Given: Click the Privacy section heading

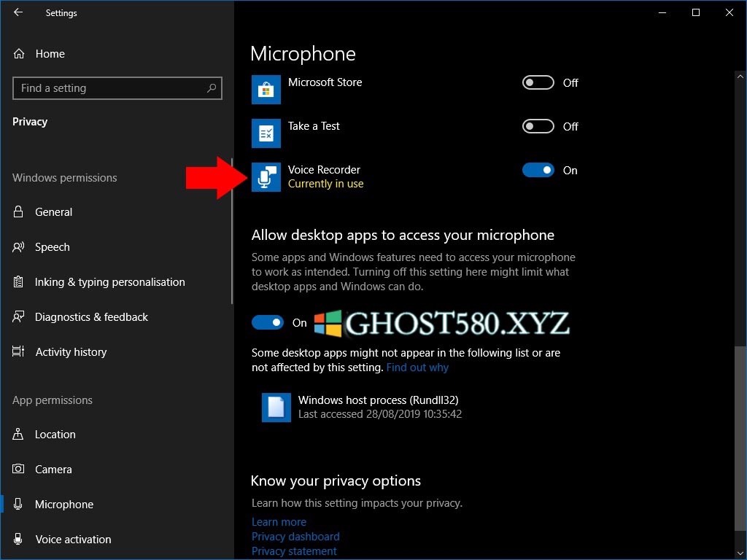Looking at the screenshot, I should (x=30, y=122).
